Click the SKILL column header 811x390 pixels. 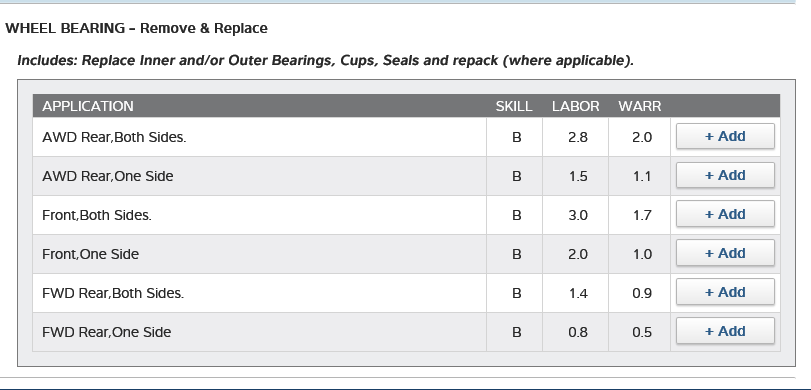point(514,106)
